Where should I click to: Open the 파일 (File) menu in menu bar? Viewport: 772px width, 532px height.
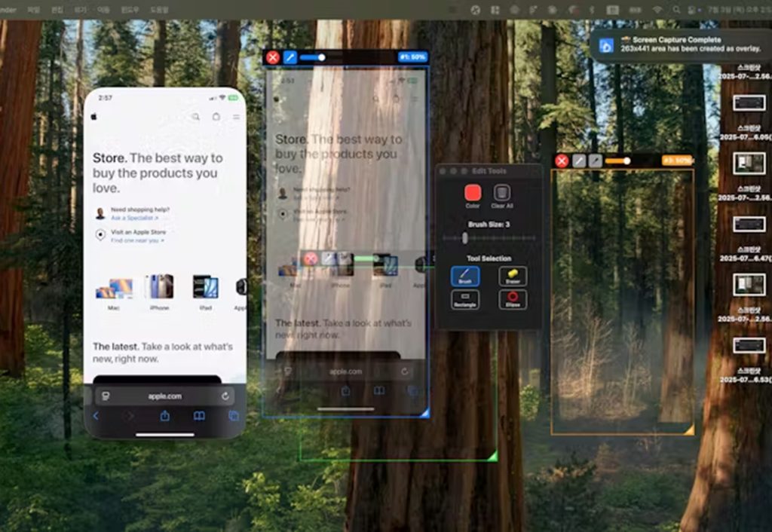coord(33,10)
